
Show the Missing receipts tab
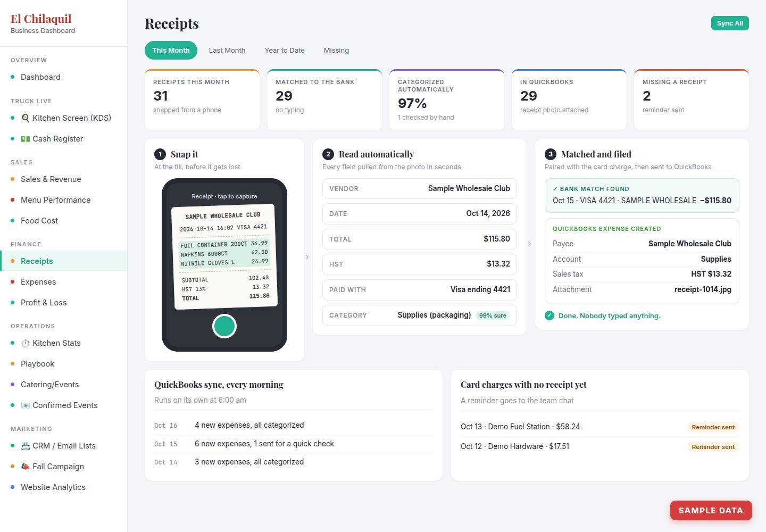pyautogui.click(x=336, y=50)
